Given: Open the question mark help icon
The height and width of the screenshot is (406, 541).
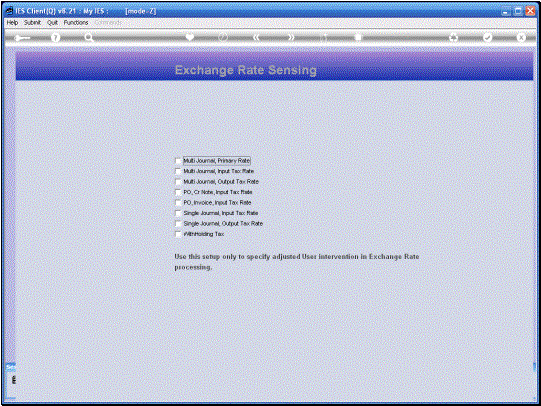Looking at the screenshot, I should 55,38.
